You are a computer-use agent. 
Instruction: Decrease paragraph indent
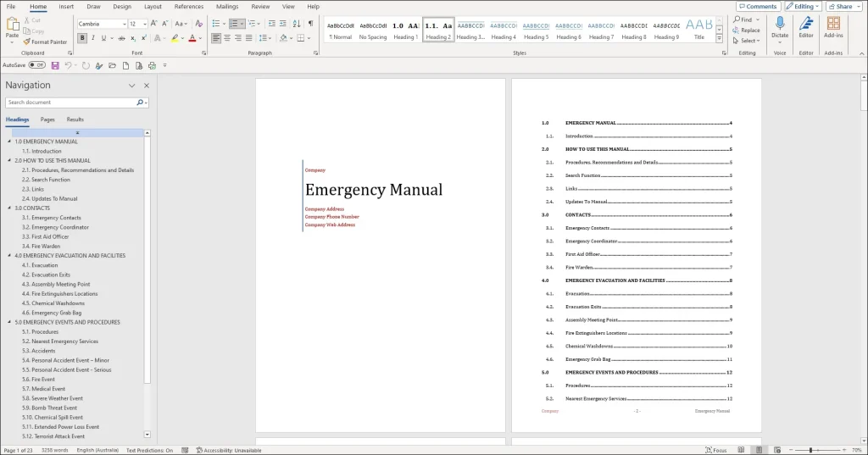pos(272,24)
